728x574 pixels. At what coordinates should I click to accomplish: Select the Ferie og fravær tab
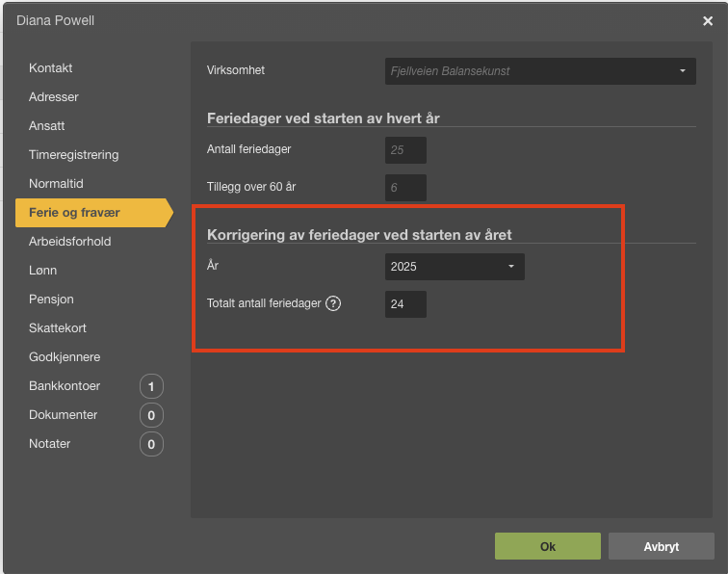(x=94, y=213)
